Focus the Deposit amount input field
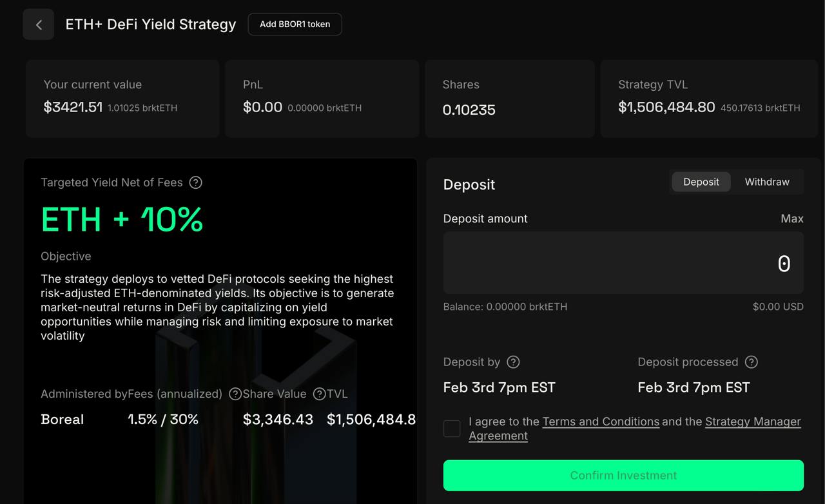The image size is (825, 504). click(623, 263)
